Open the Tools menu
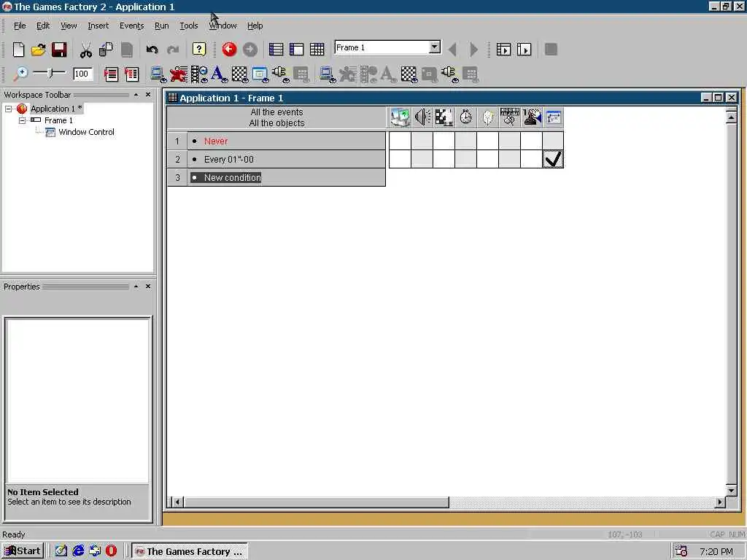Screen dimensions: 747x560 [189, 26]
